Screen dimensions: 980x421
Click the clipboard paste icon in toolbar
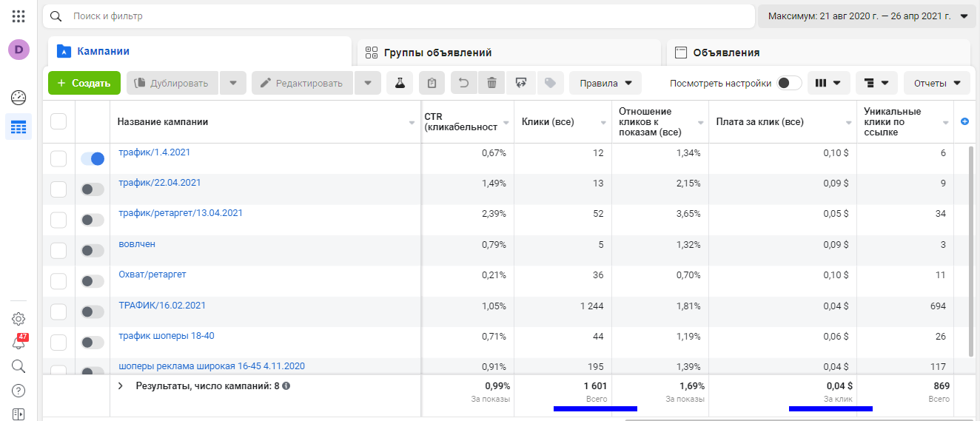pos(432,83)
